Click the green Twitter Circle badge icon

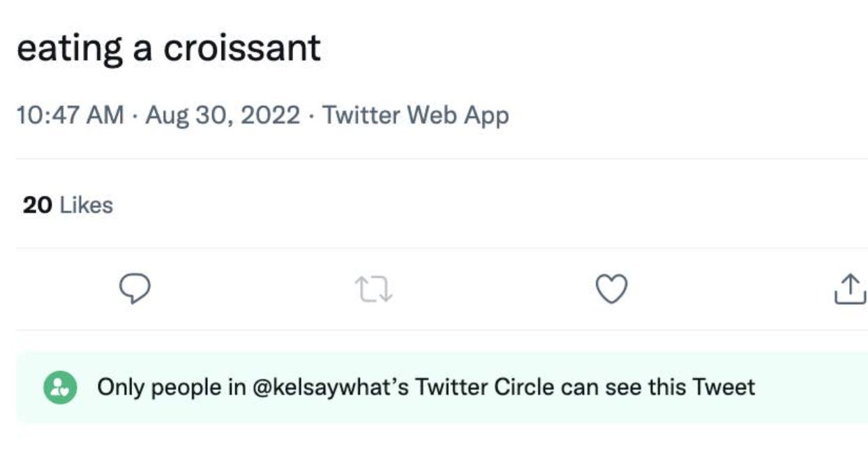[x=61, y=387]
